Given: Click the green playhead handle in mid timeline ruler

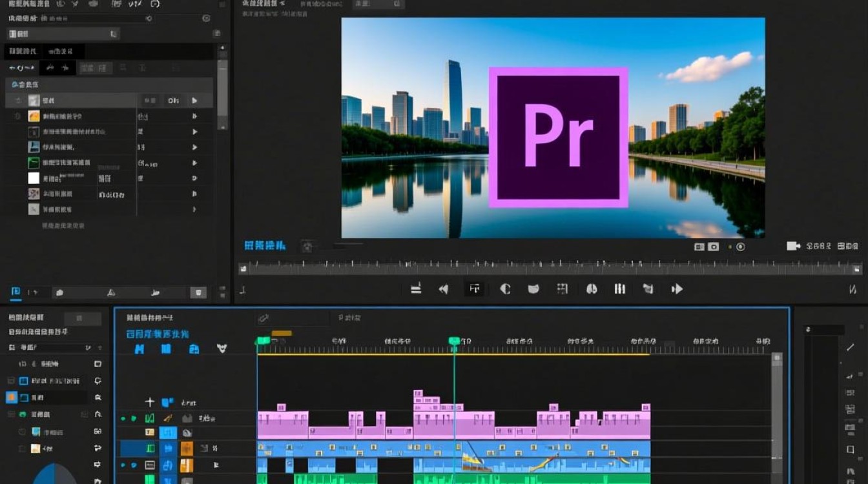Looking at the screenshot, I should 454,340.
